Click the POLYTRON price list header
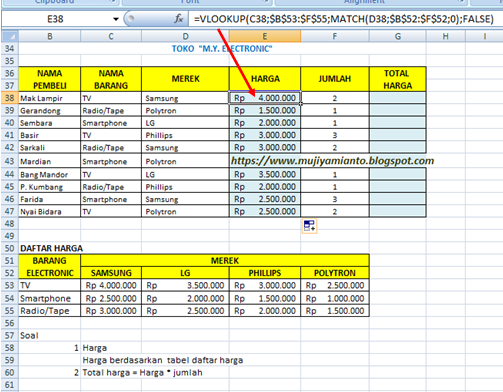Screen dimensions: 503x392 pyautogui.click(x=335, y=273)
